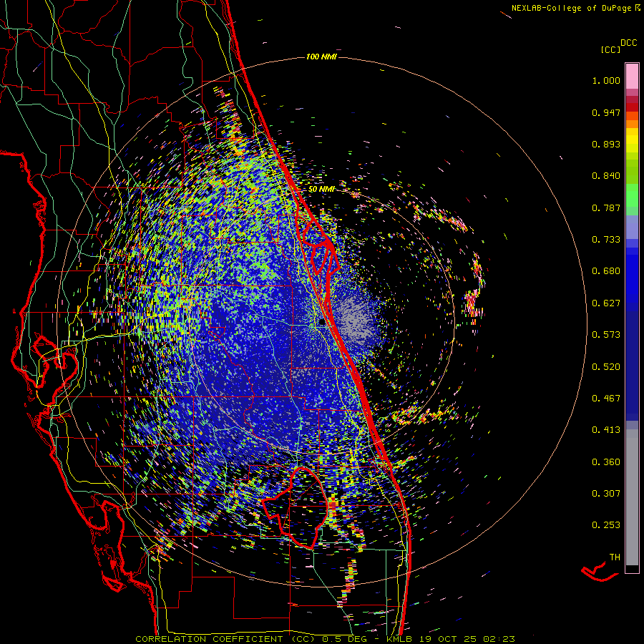The height and width of the screenshot is (644, 644).
Task: Select the 0.467 legend value
Action: [606, 399]
